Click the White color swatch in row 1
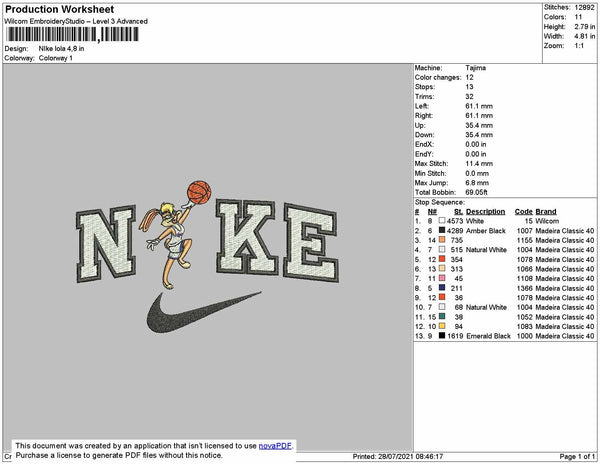 pos(442,221)
